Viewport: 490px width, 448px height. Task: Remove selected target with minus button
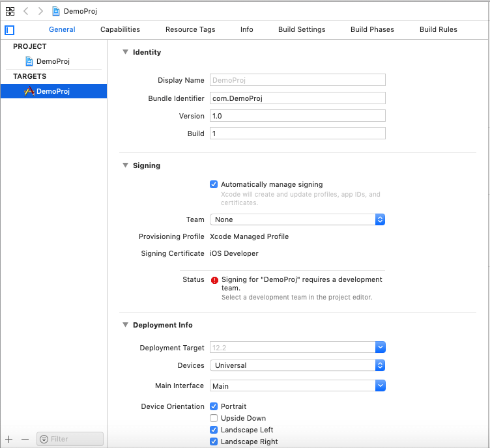tap(25, 440)
